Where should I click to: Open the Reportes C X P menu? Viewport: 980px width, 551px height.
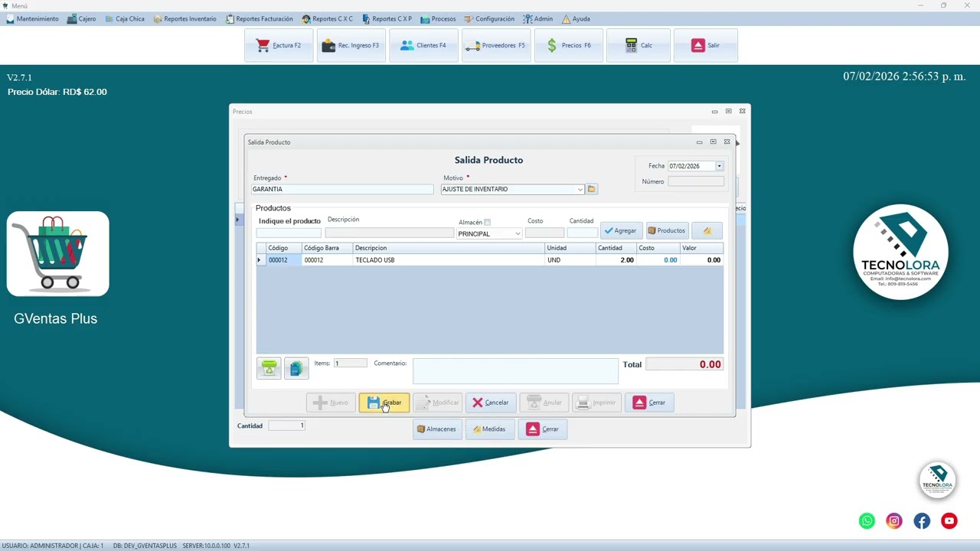pyautogui.click(x=387, y=18)
